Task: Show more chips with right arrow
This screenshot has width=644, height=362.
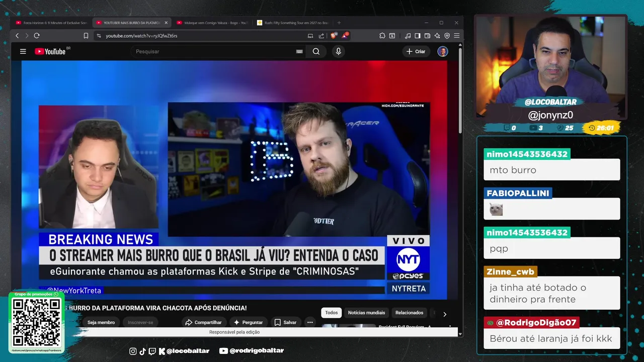Action: click(445, 314)
